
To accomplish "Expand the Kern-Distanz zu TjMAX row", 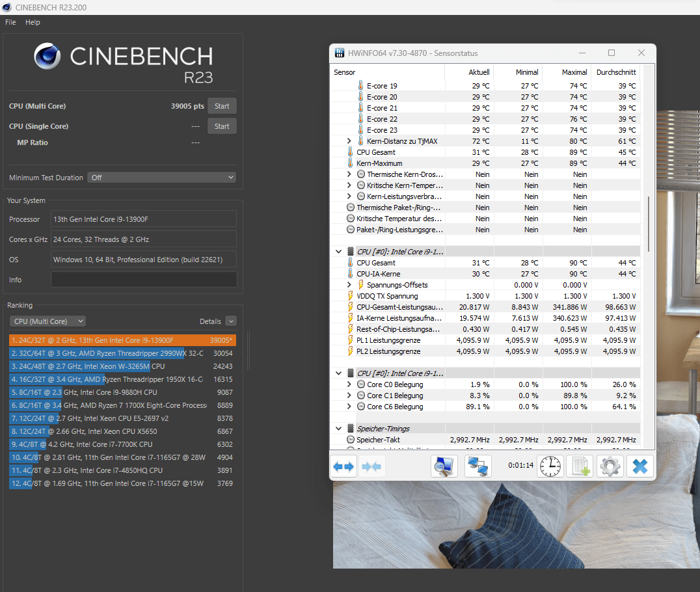I will (x=349, y=141).
